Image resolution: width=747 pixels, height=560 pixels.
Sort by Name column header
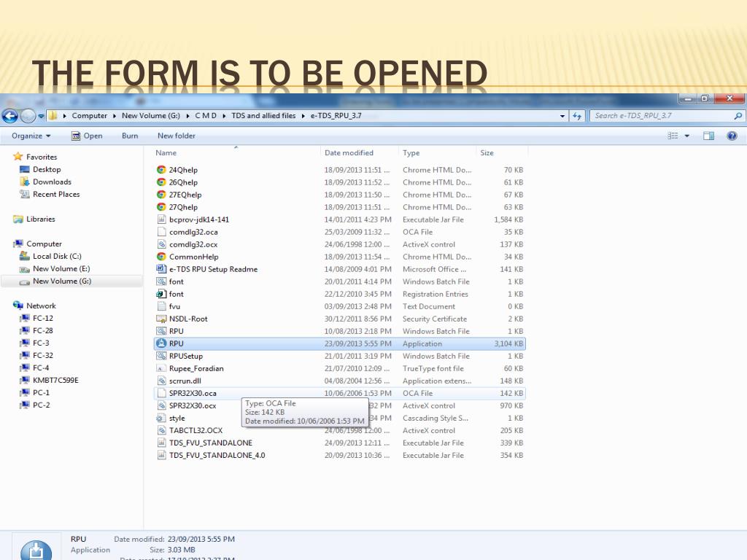(166, 153)
